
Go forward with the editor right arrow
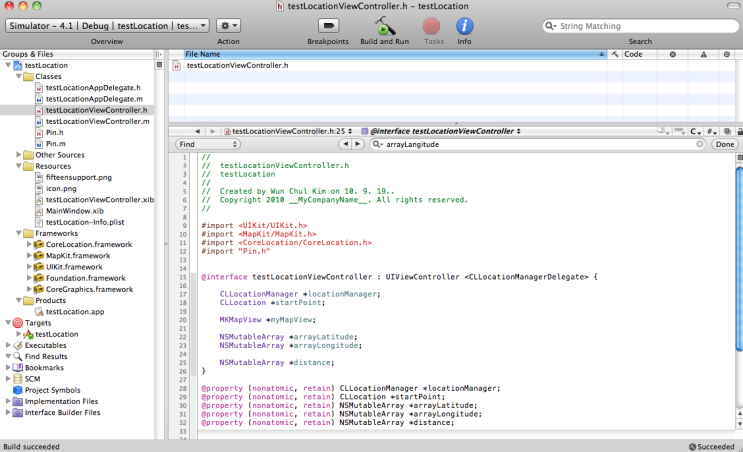[x=213, y=131]
